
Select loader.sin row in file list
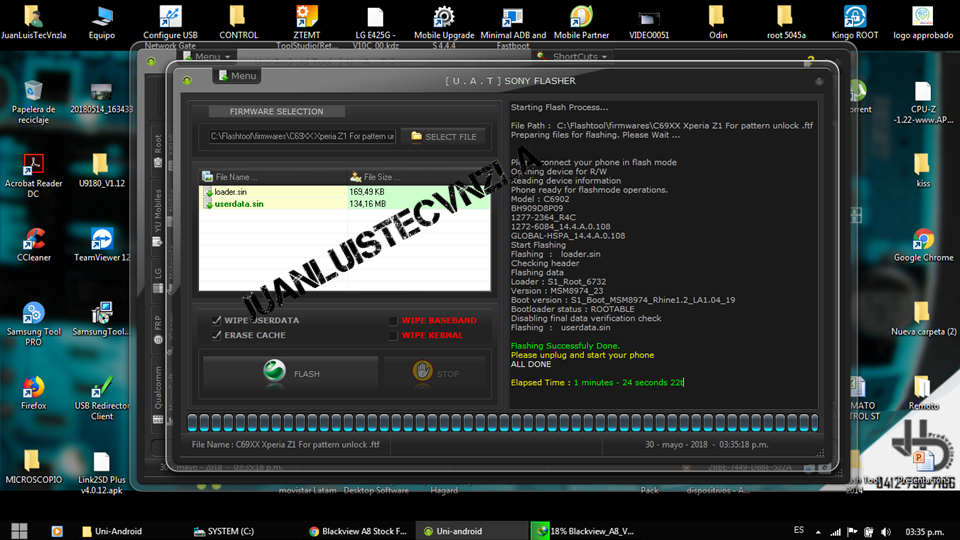click(345, 192)
